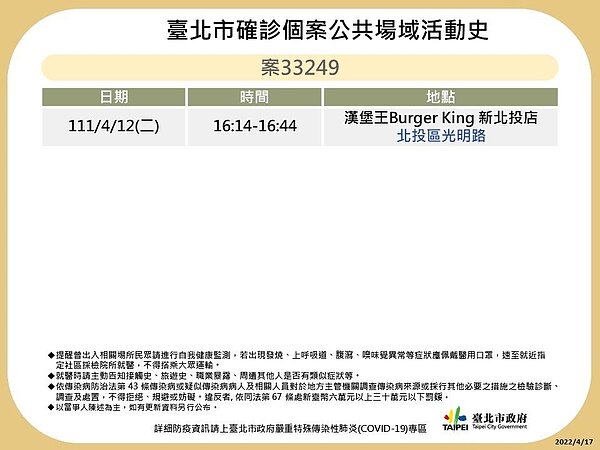
Task: Click 漢堡王Burger King 新北投店 location text
Action: click(441, 118)
